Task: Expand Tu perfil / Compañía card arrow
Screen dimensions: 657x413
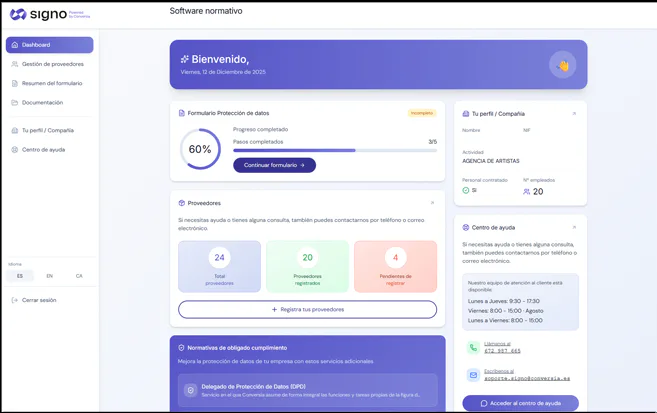Action: click(x=574, y=114)
